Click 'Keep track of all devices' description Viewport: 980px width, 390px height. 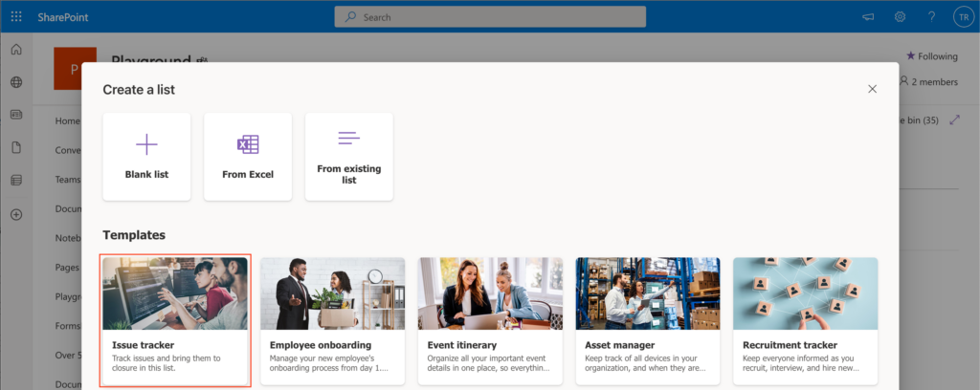(x=646, y=363)
